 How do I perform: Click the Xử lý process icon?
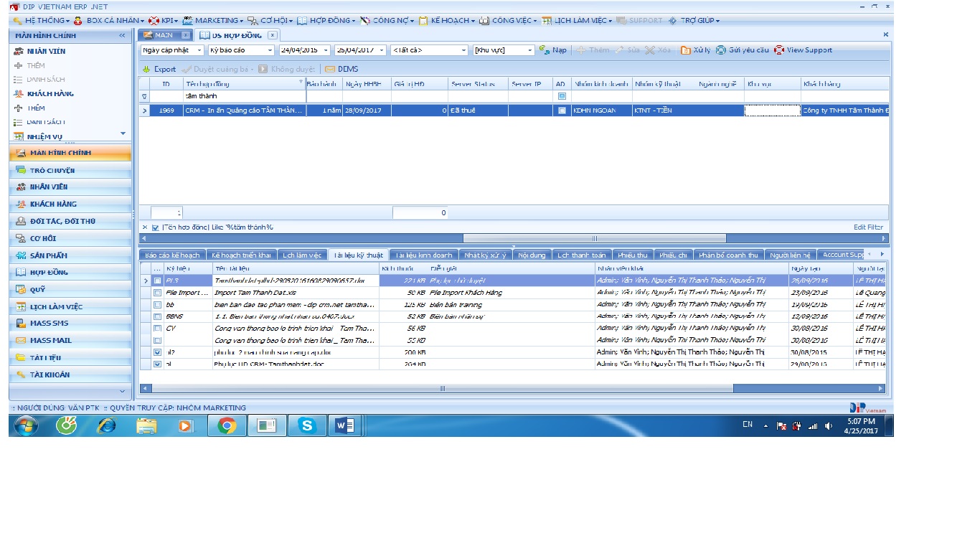click(x=686, y=50)
